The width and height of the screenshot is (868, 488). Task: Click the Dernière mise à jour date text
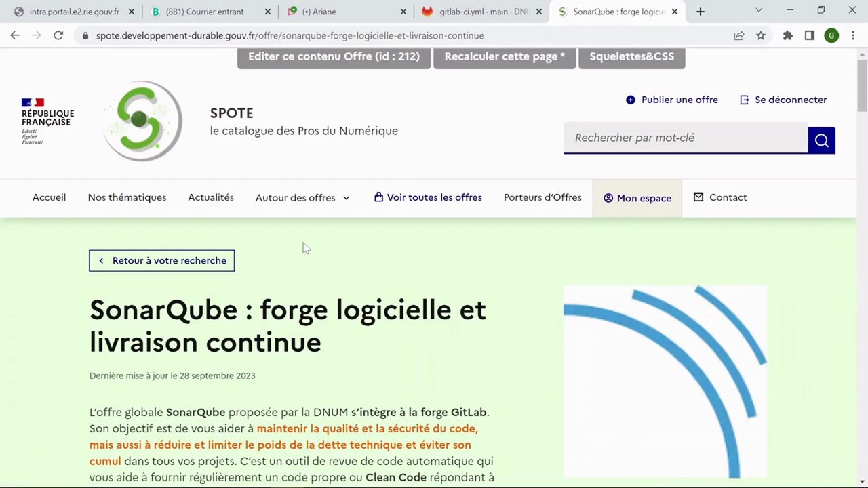[x=172, y=375]
